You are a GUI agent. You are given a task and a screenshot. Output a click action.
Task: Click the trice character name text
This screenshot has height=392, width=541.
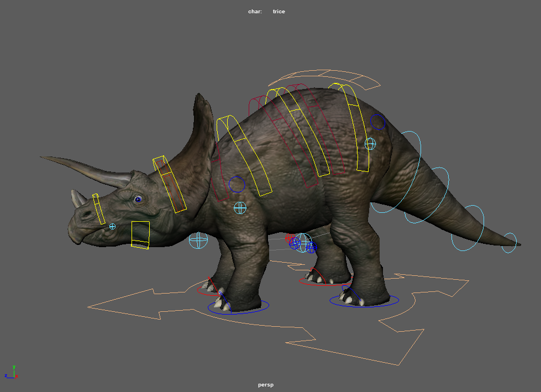click(279, 12)
